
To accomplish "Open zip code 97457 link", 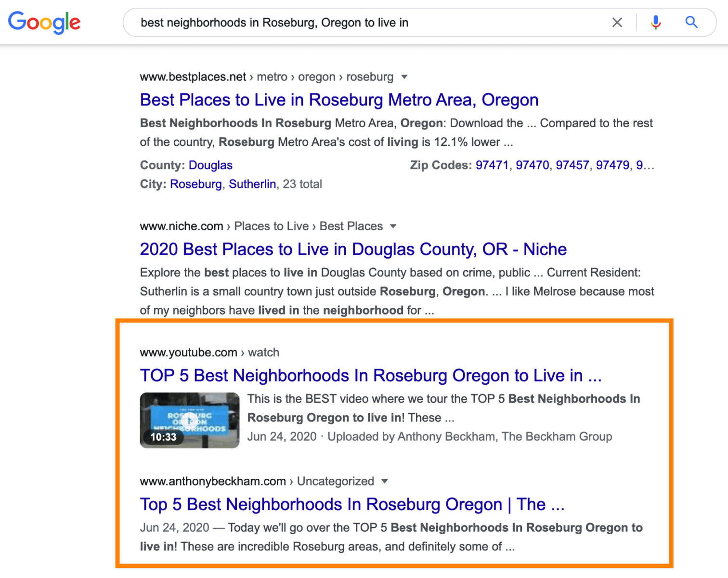I will pyautogui.click(x=572, y=165).
